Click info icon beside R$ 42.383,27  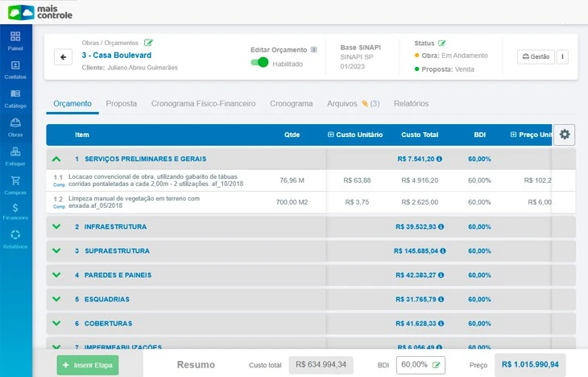(441, 275)
